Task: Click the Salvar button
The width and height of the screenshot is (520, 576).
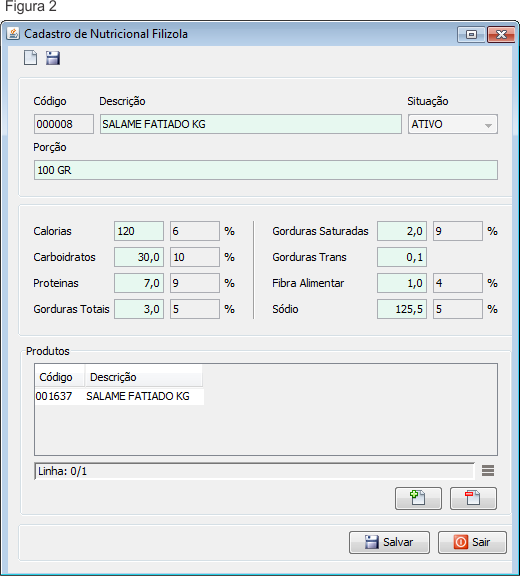Action: point(389,542)
